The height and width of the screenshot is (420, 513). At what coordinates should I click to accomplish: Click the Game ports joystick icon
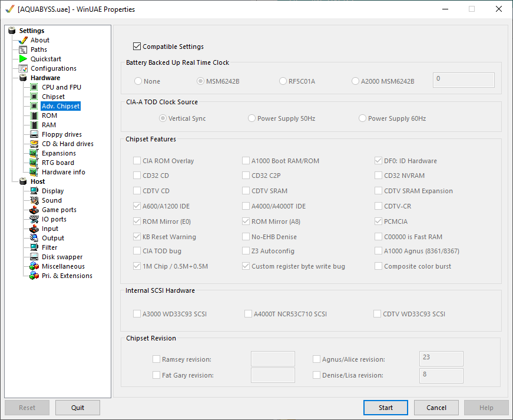34,210
